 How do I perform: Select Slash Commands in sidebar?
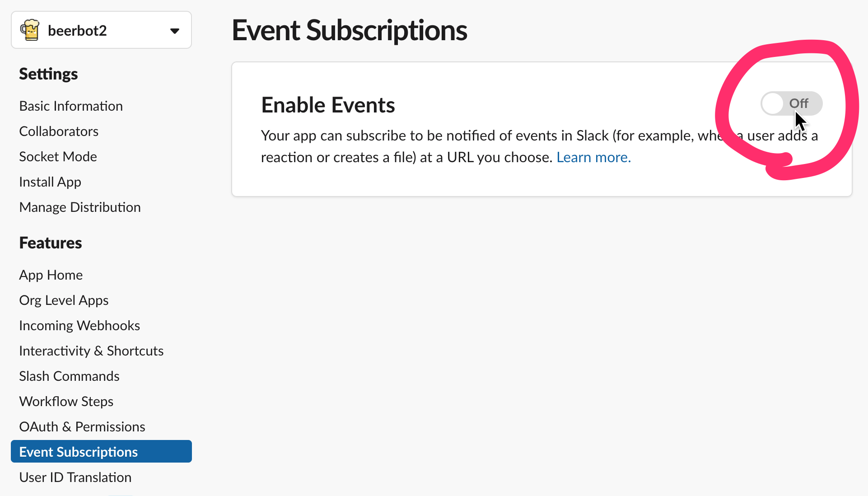pos(69,376)
